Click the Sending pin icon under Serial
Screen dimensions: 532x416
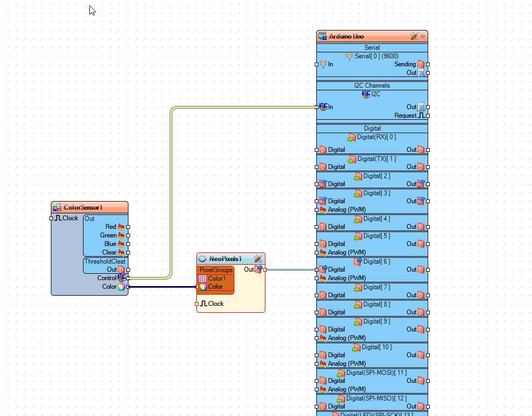(421, 64)
